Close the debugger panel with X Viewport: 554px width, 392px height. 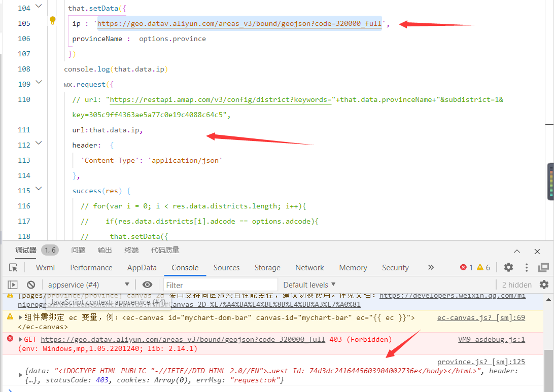click(x=537, y=251)
